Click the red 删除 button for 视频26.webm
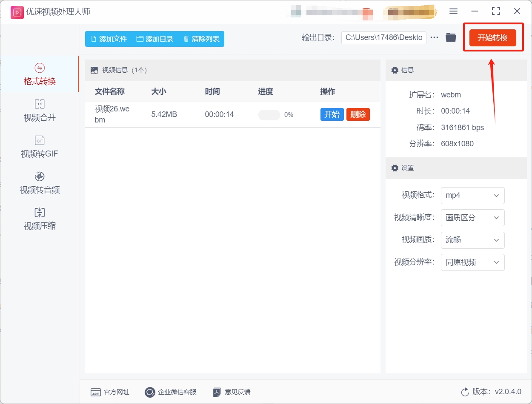 [x=358, y=114]
